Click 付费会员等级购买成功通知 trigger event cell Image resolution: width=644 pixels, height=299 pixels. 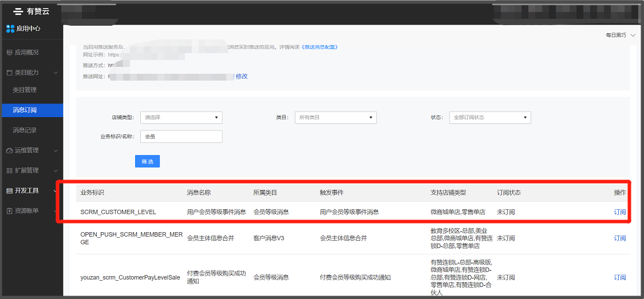point(355,278)
